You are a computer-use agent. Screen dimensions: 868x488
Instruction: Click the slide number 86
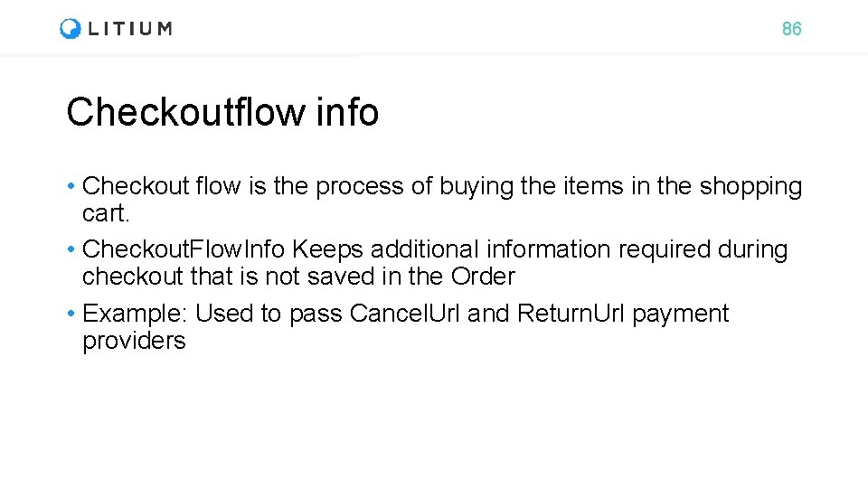[x=791, y=29]
